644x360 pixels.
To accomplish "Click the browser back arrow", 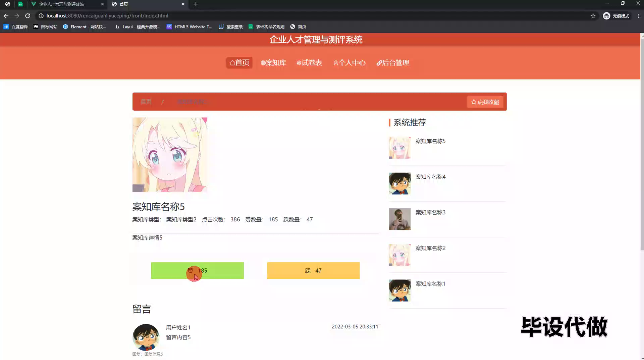I will pos(6,16).
